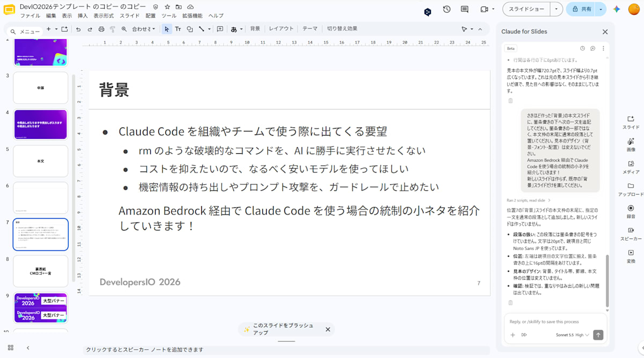
Task: Open the ヘルプ menu
Action: pos(216,16)
